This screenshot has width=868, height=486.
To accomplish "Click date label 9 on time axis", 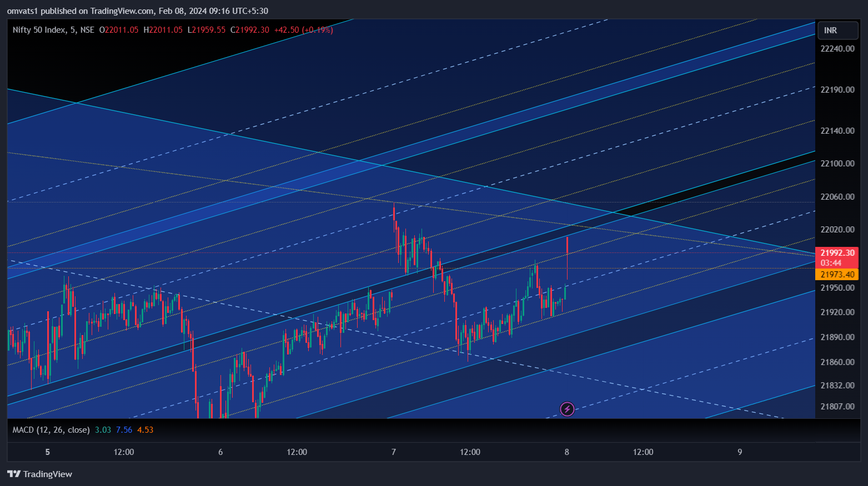I will pyautogui.click(x=740, y=452).
